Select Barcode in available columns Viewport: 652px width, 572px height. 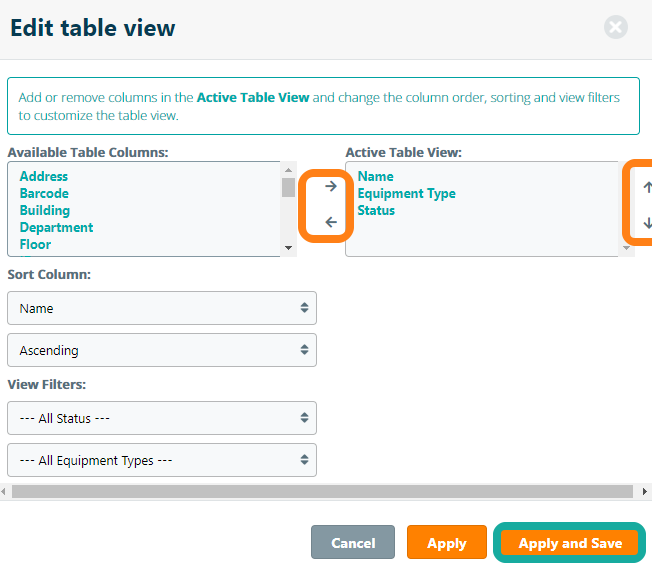coord(44,194)
